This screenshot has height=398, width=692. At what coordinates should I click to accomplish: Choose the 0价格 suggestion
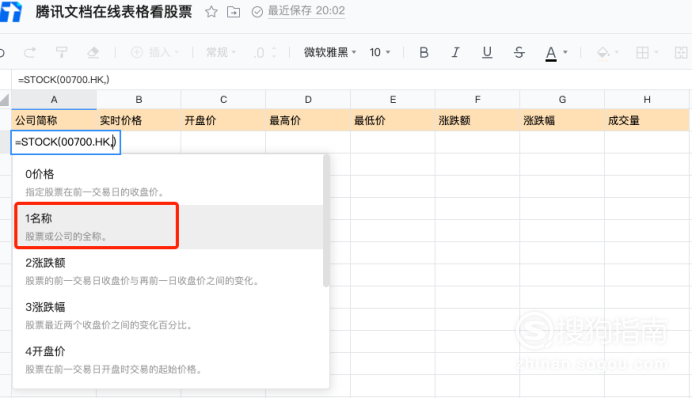(168, 182)
